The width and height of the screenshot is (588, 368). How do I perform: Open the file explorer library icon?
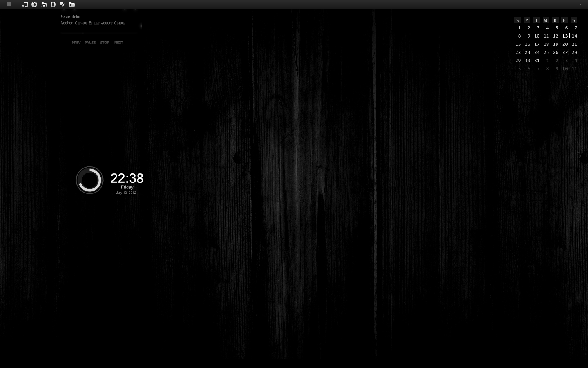tap(44, 4)
